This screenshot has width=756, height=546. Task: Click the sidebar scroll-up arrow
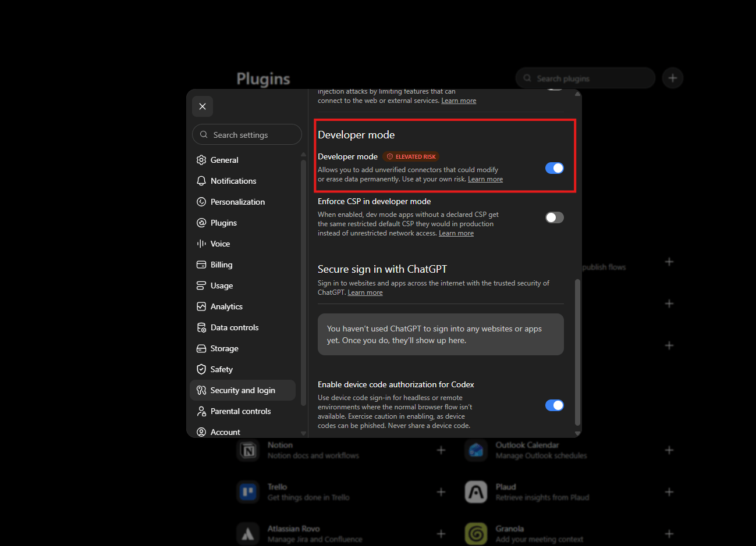pos(303,154)
